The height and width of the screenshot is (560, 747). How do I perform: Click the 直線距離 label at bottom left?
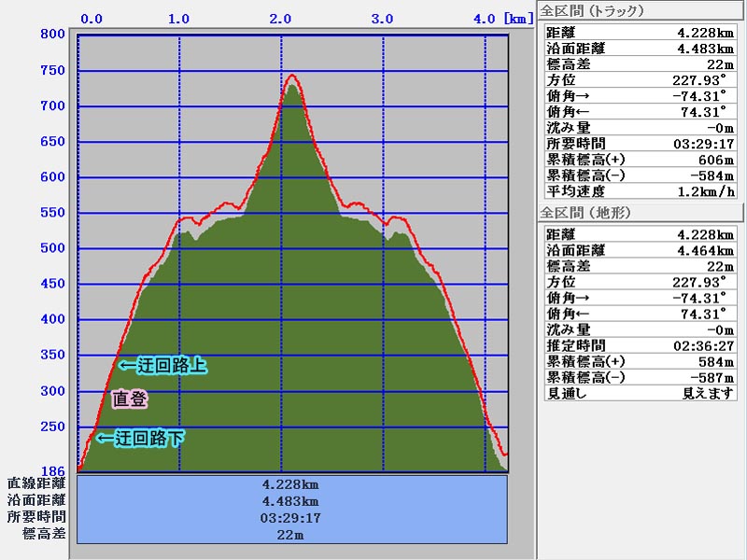[x=36, y=483]
